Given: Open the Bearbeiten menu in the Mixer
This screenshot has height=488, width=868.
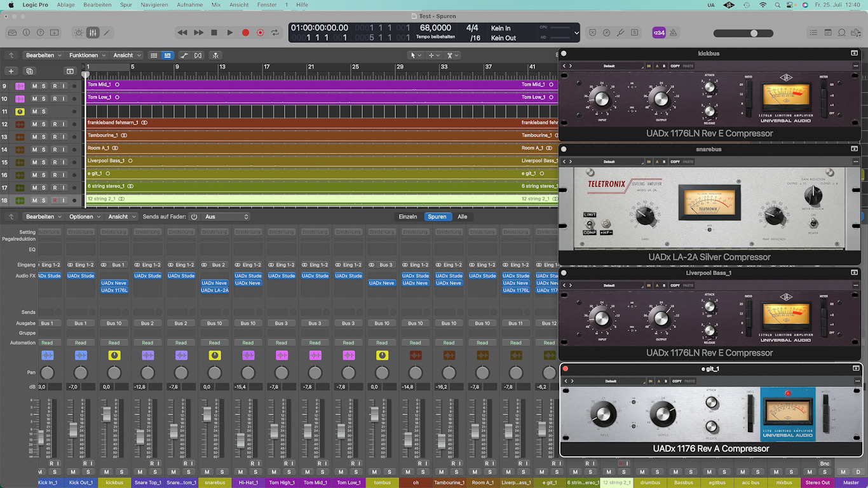Looking at the screenshot, I should pos(43,217).
